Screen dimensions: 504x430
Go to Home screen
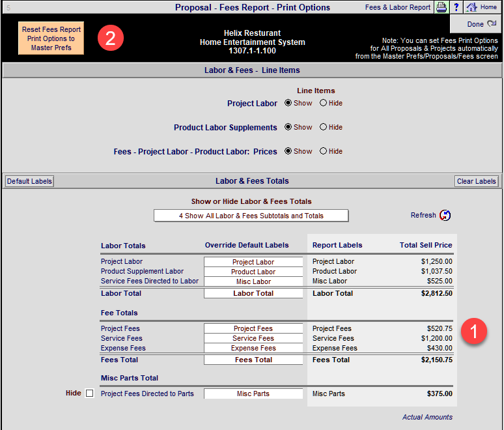coord(481,7)
